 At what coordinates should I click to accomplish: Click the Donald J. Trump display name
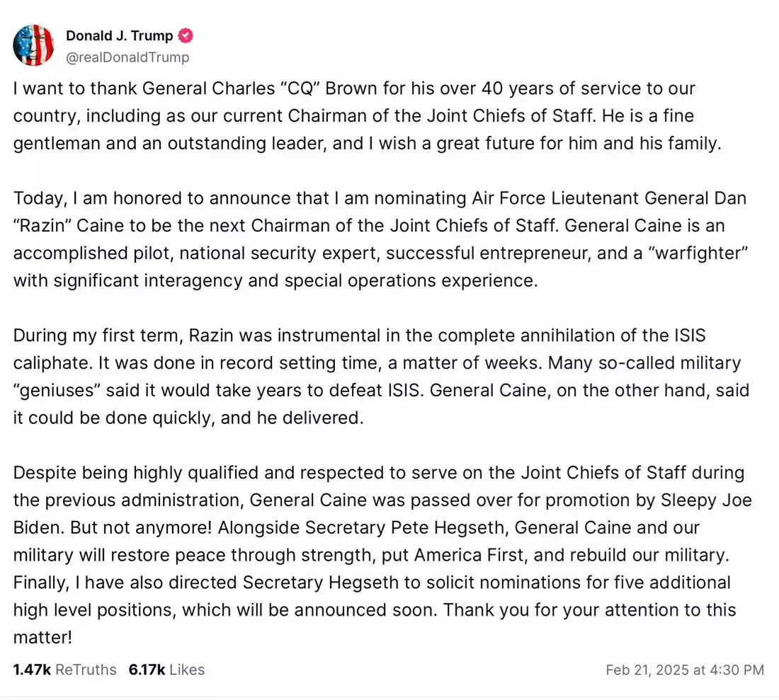[x=120, y=36]
